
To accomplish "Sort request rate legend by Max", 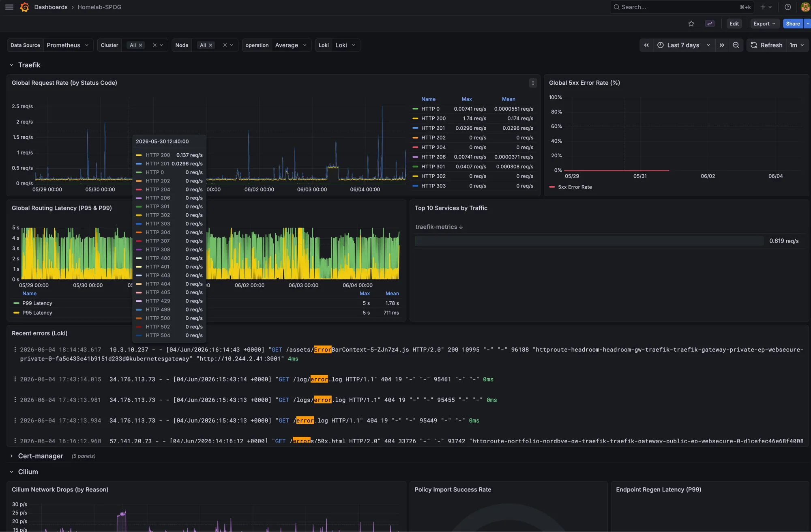I will tap(467, 99).
